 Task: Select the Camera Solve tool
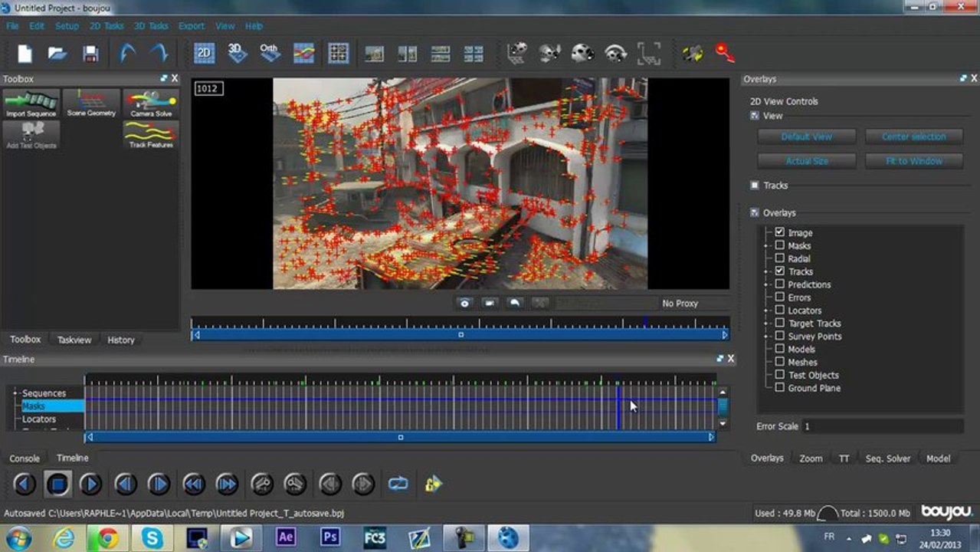click(x=151, y=103)
